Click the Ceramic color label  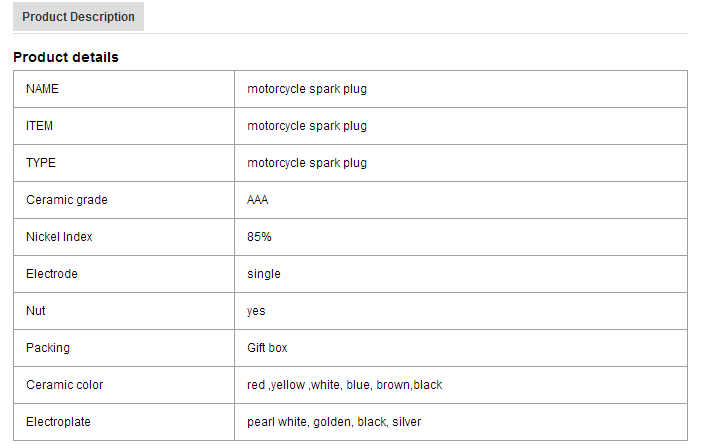[64, 385]
